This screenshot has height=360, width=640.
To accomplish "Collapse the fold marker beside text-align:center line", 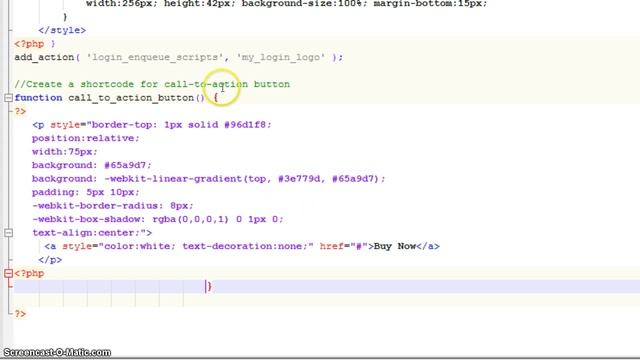I will click(x=8, y=233).
